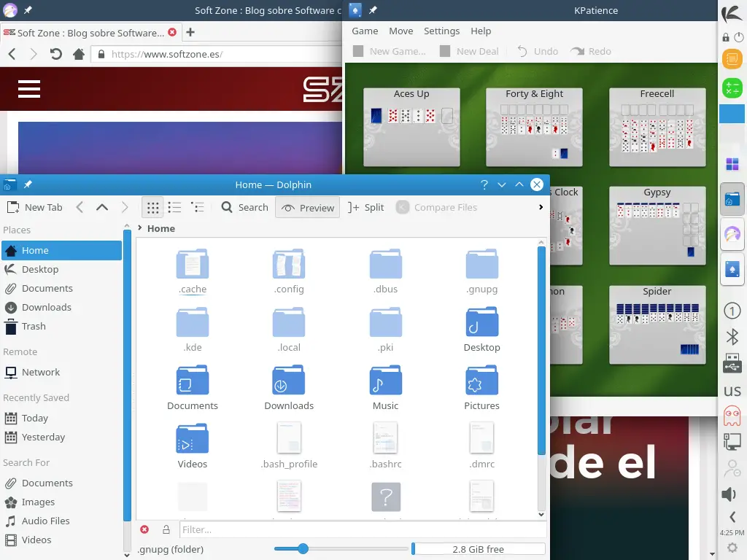Choose the Gypsy game
The height and width of the screenshot is (560, 747).
pos(657,226)
